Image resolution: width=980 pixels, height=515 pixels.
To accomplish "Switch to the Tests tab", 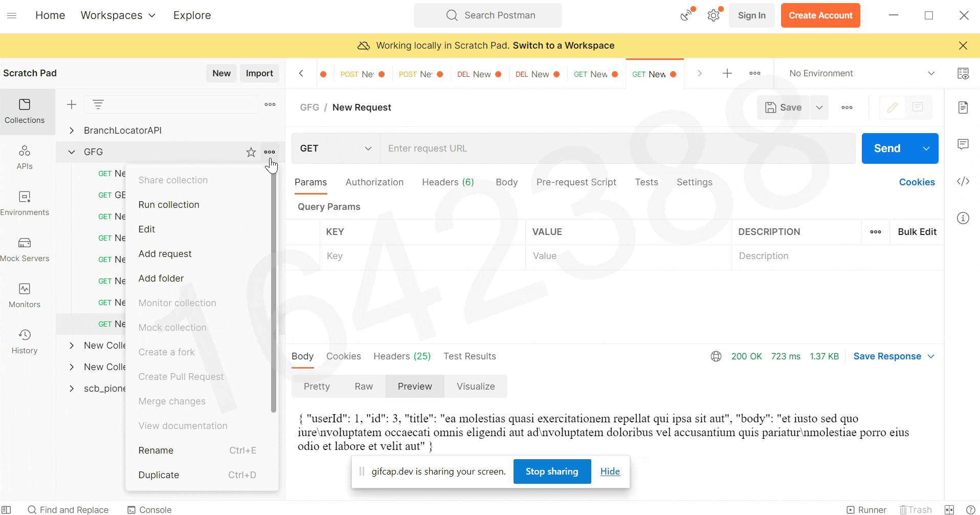I will (x=647, y=182).
